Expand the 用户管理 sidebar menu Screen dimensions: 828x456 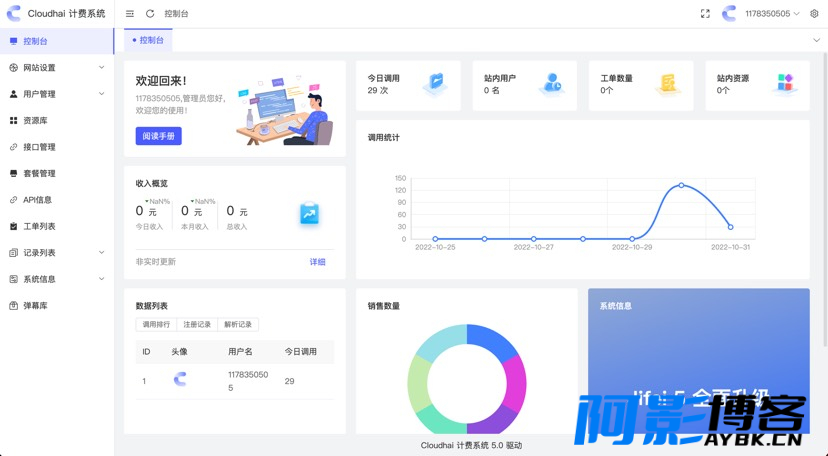57,94
